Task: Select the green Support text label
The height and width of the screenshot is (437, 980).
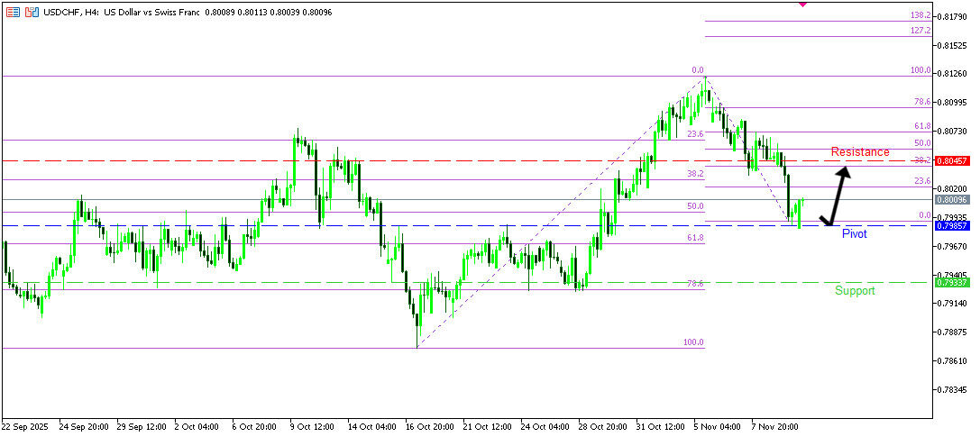Action: [854, 291]
